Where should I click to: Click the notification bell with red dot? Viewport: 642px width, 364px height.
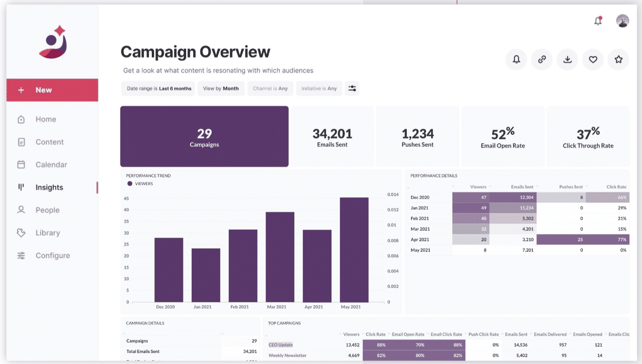[598, 21]
